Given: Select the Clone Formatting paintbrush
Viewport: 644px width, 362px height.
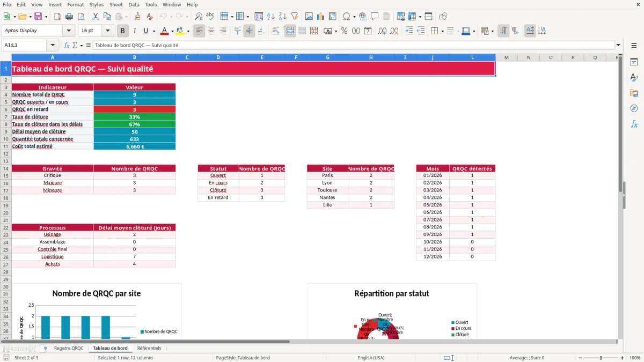Looking at the screenshot, I should [x=138, y=17].
